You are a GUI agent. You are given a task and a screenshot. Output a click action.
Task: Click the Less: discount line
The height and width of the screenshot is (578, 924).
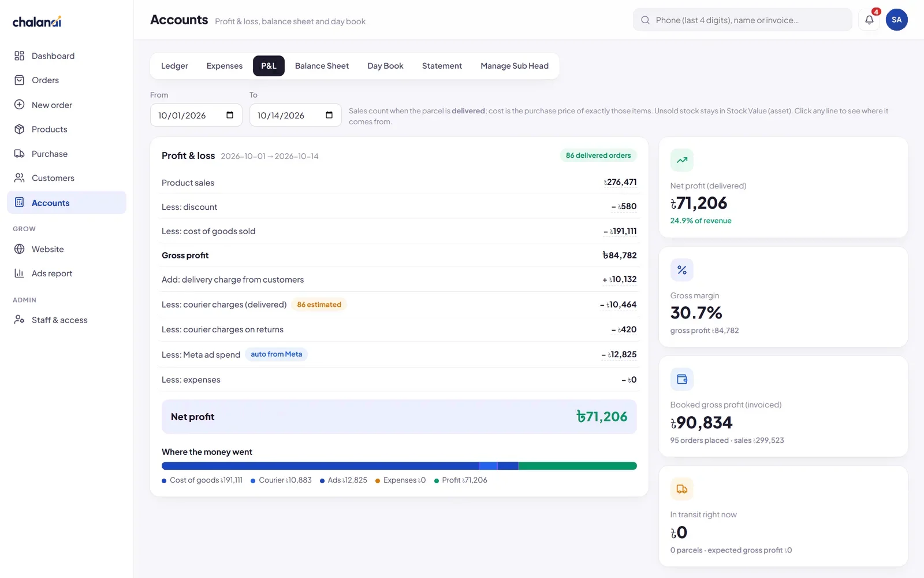[x=399, y=207]
